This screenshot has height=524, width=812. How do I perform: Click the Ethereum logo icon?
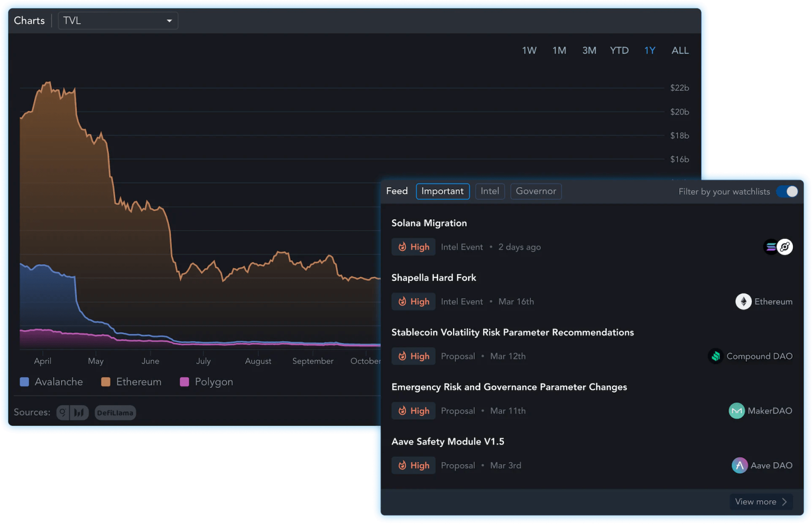(x=743, y=302)
